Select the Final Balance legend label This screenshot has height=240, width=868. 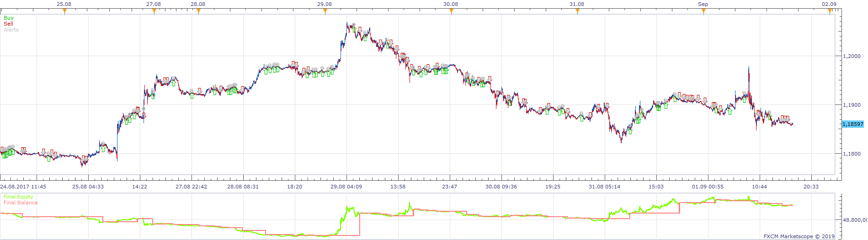point(21,203)
